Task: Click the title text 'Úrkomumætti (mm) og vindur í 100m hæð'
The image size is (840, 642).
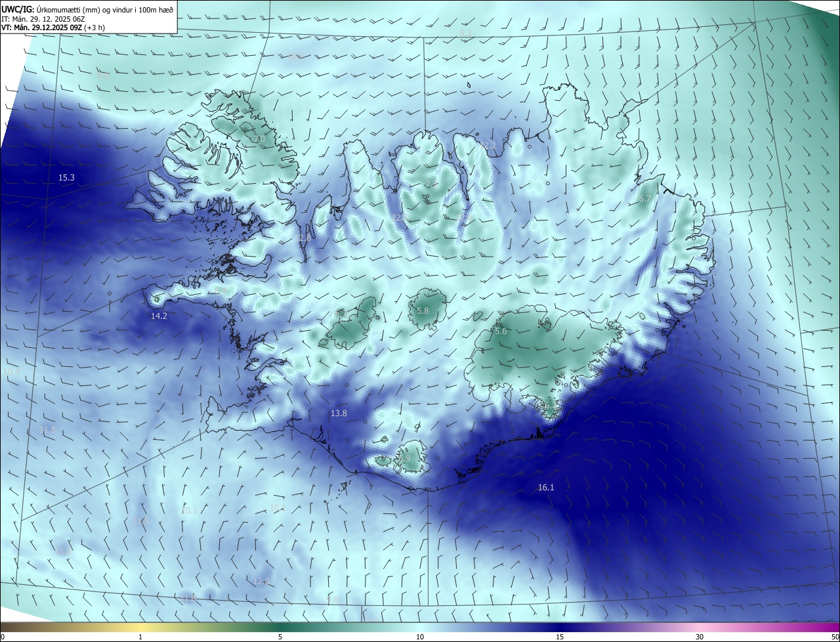Action: point(105,9)
